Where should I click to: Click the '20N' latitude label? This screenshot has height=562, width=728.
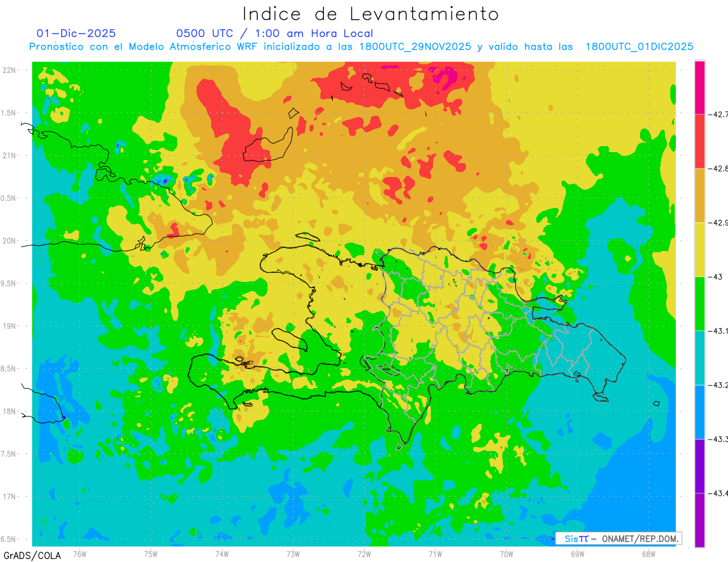9,241
